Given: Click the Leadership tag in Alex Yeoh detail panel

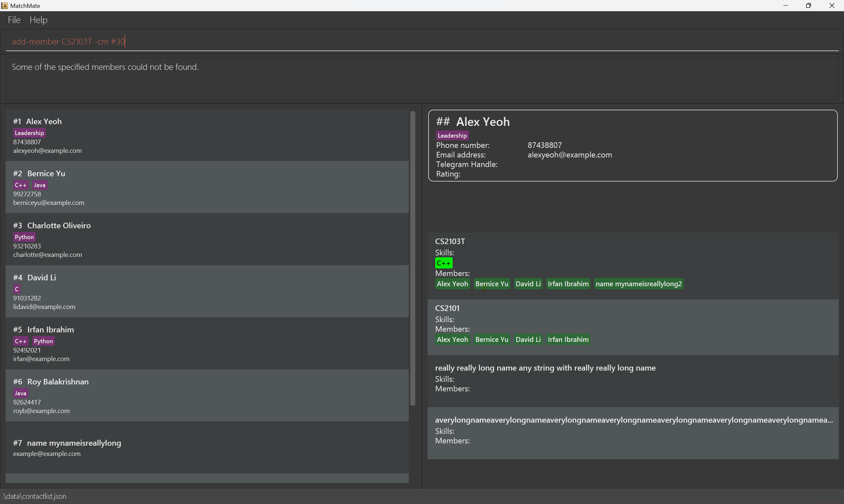Looking at the screenshot, I should tap(452, 135).
